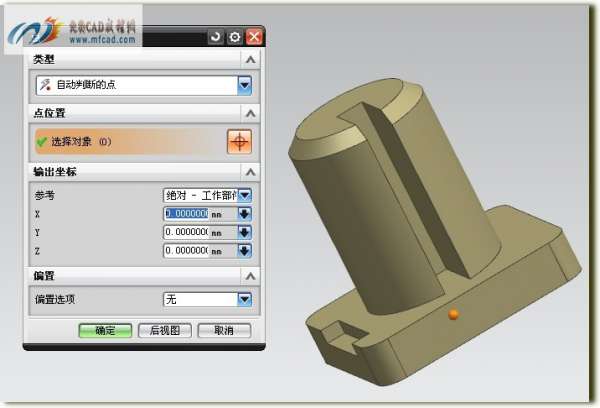Click the reset dialog arrow icon

(216, 37)
